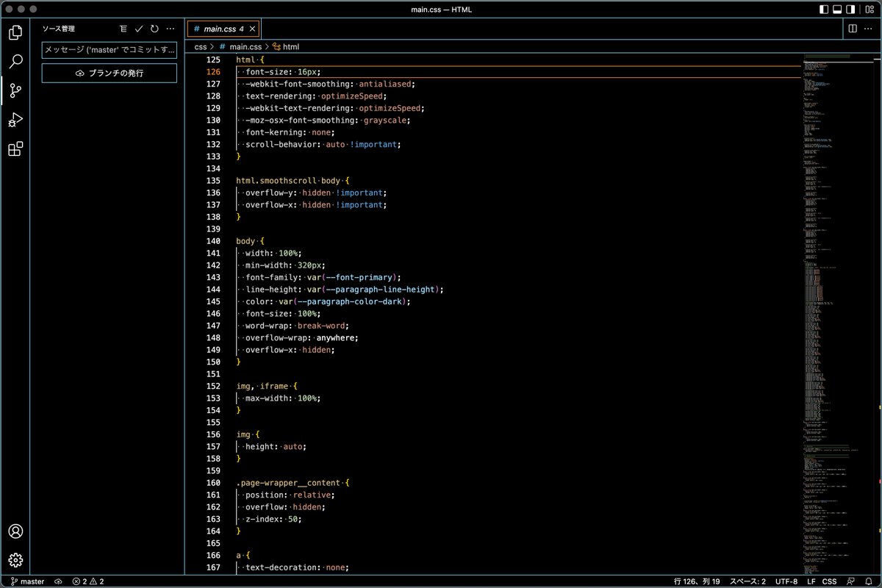
Task: Toggle the bottom panel visibility
Action: 837,10
